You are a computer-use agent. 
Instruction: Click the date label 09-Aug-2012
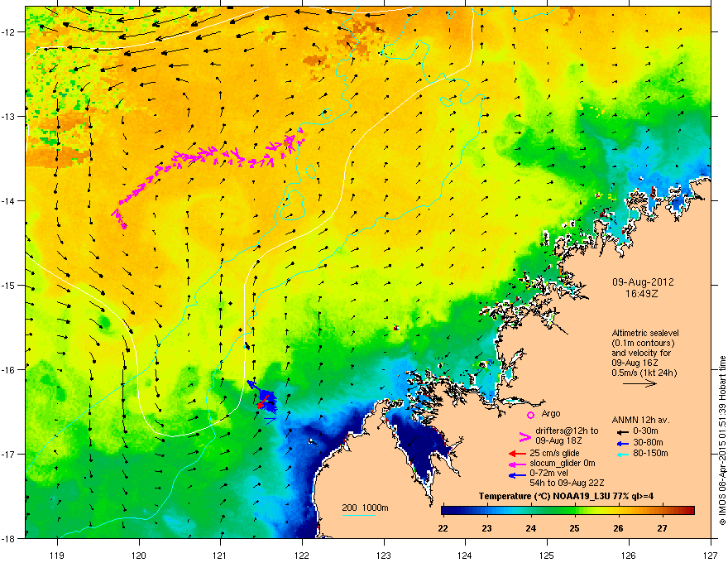point(643,282)
